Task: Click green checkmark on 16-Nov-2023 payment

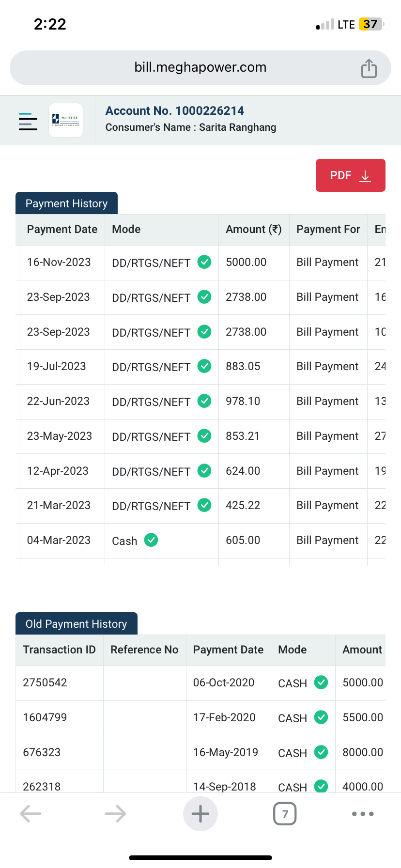Action: pos(204,262)
